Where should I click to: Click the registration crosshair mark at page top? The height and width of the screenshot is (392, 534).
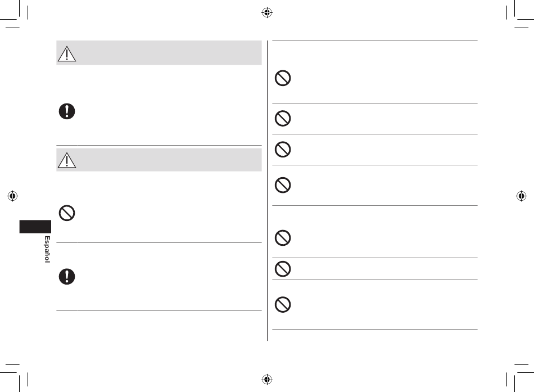(x=267, y=12)
